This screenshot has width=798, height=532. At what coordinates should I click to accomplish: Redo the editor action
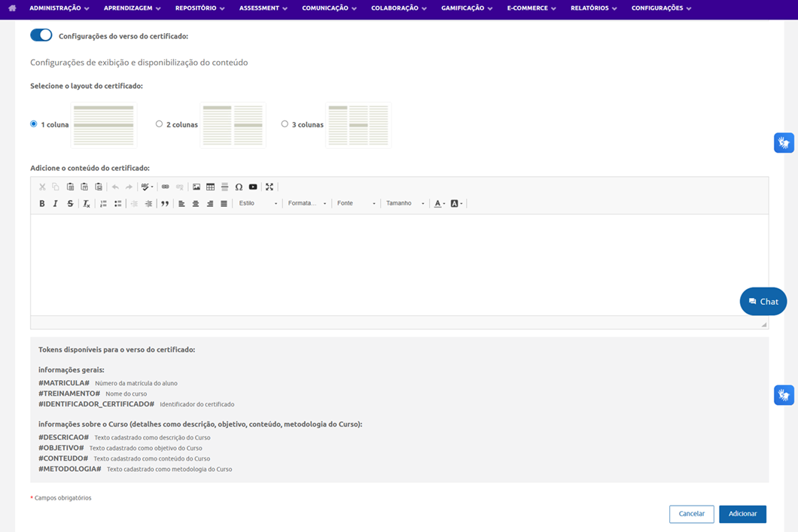[129, 187]
